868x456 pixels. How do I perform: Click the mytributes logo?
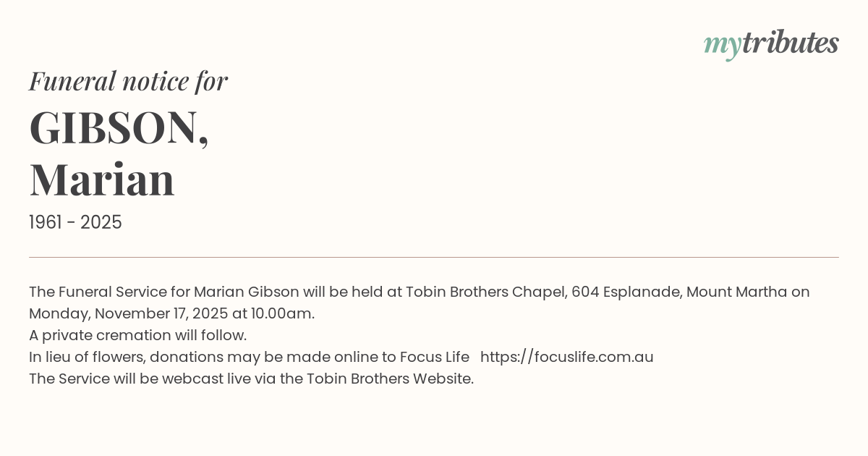771,44
